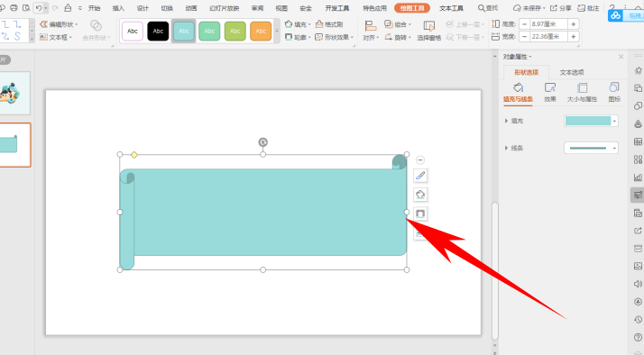Screen dimensions: 644x355
Task: Switch to the 文本选项 tab
Action: [572, 73]
